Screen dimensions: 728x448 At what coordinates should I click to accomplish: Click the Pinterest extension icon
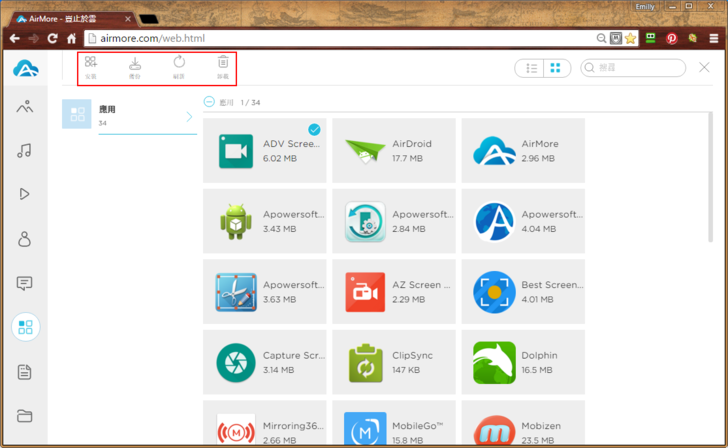pos(671,39)
